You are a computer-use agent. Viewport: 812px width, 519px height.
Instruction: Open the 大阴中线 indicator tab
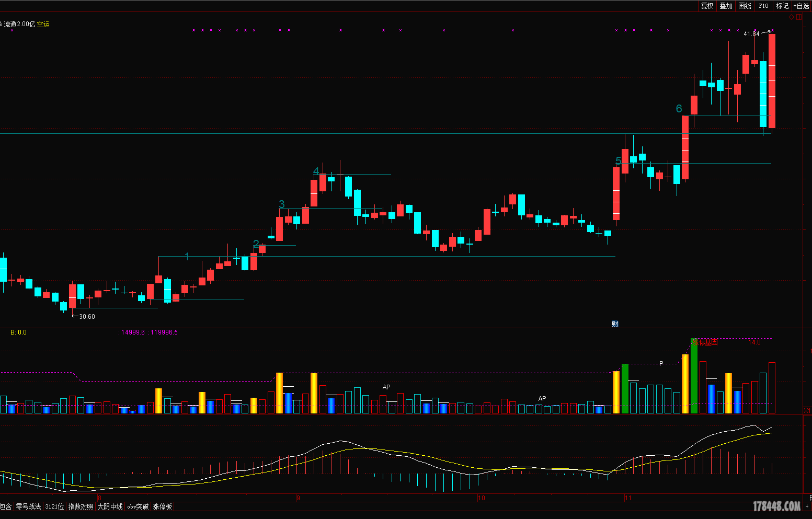110,506
